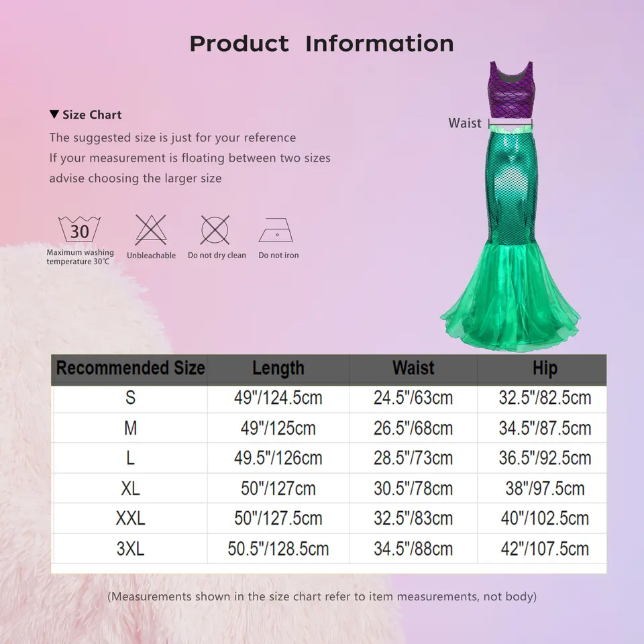644x644 pixels.
Task: Click length value 49"/125cm
Action: click(x=278, y=428)
